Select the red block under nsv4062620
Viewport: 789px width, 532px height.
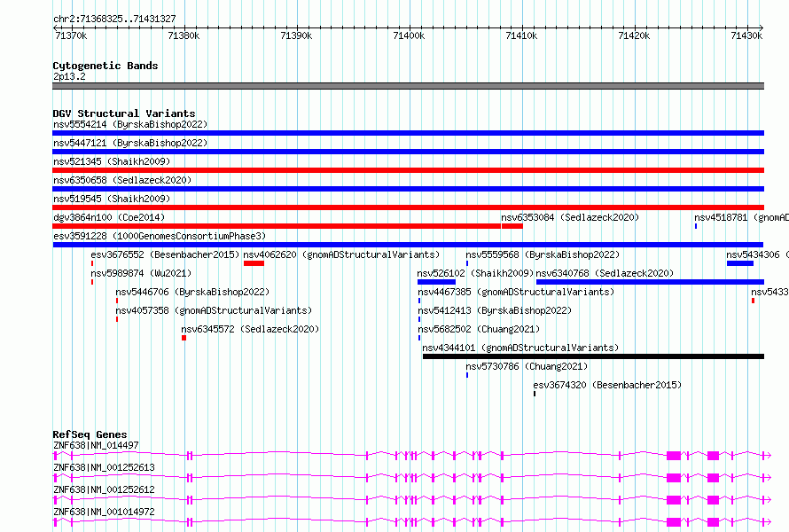point(254,263)
